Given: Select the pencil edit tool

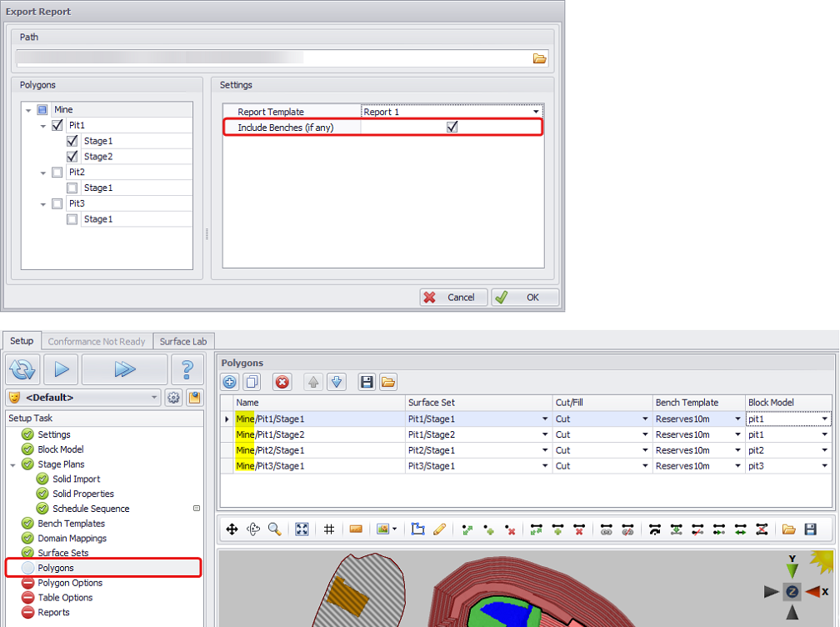Looking at the screenshot, I should click(440, 529).
